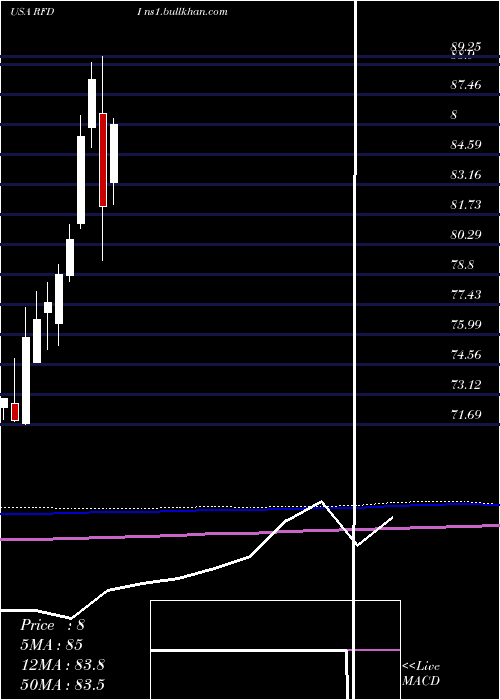Click the 78.8 price axis label
The height and width of the screenshot is (700, 500).
point(462,265)
